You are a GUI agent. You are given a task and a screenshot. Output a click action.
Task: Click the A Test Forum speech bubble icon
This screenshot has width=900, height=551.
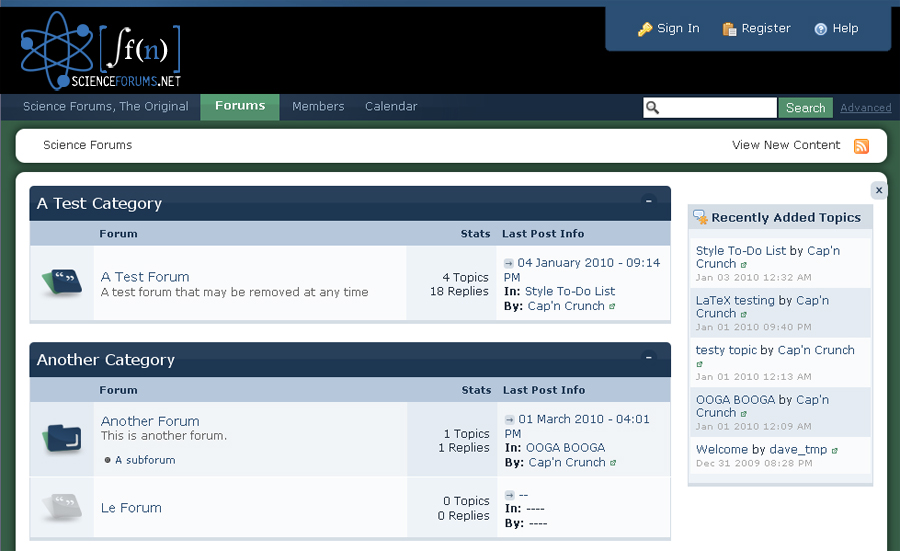click(x=62, y=282)
